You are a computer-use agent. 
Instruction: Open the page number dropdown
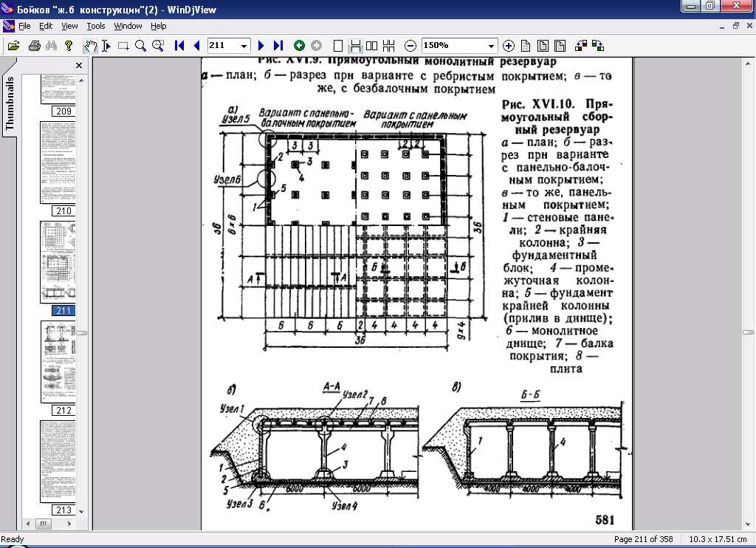[244, 46]
